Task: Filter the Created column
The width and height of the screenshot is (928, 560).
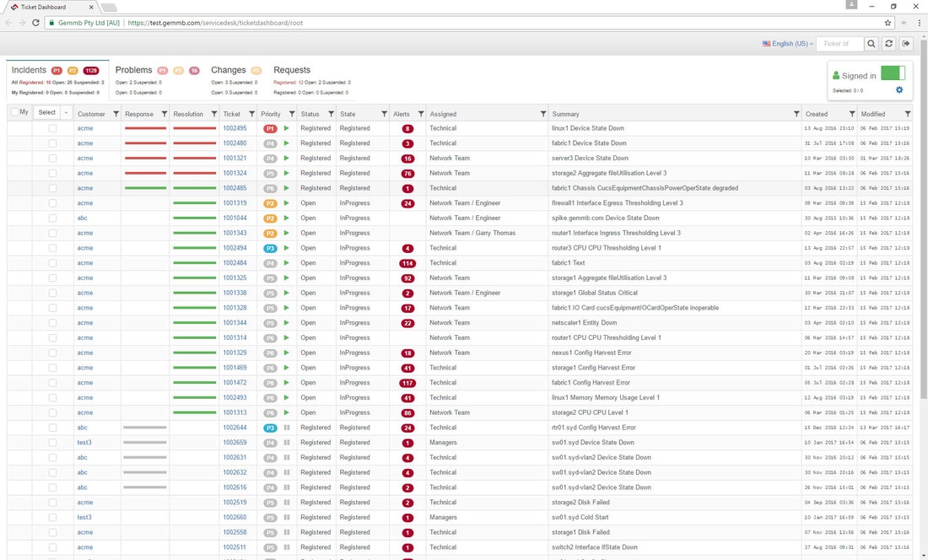Action: (852, 114)
